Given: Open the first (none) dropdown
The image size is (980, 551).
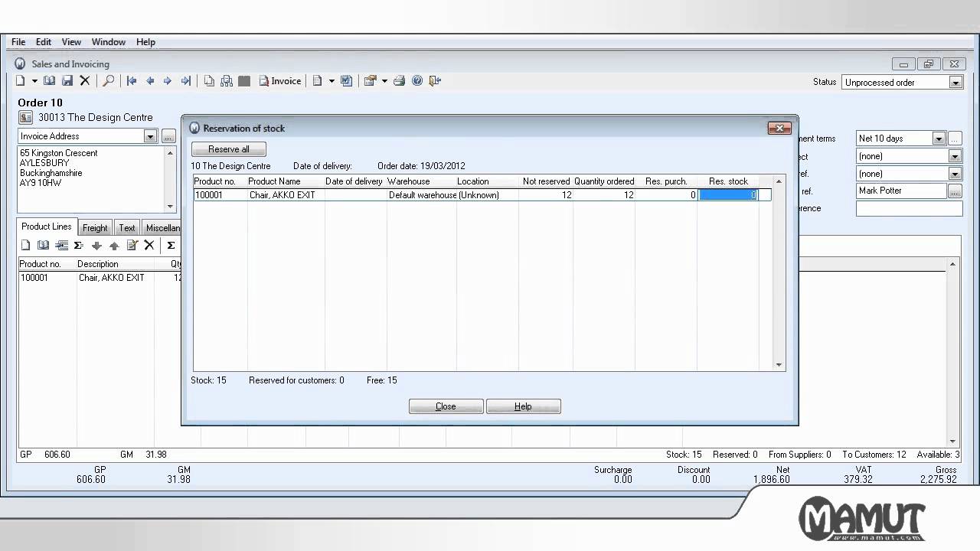Looking at the screenshot, I should 955,156.
